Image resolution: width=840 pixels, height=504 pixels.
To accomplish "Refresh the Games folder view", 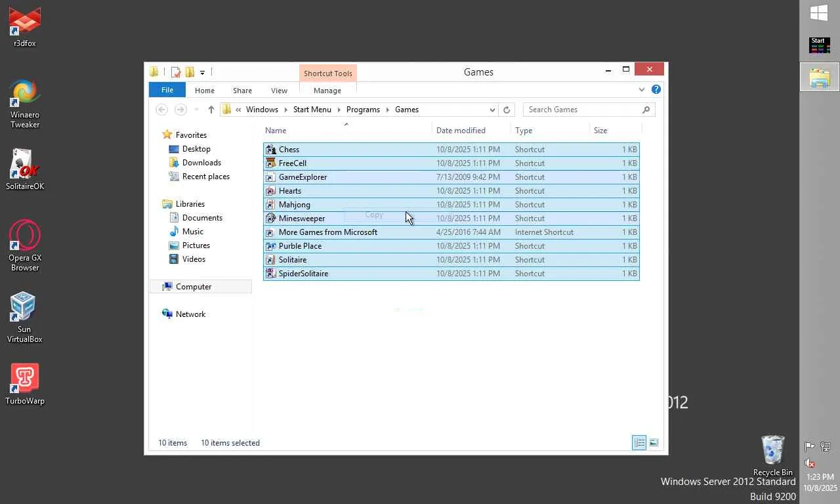I will click(507, 110).
